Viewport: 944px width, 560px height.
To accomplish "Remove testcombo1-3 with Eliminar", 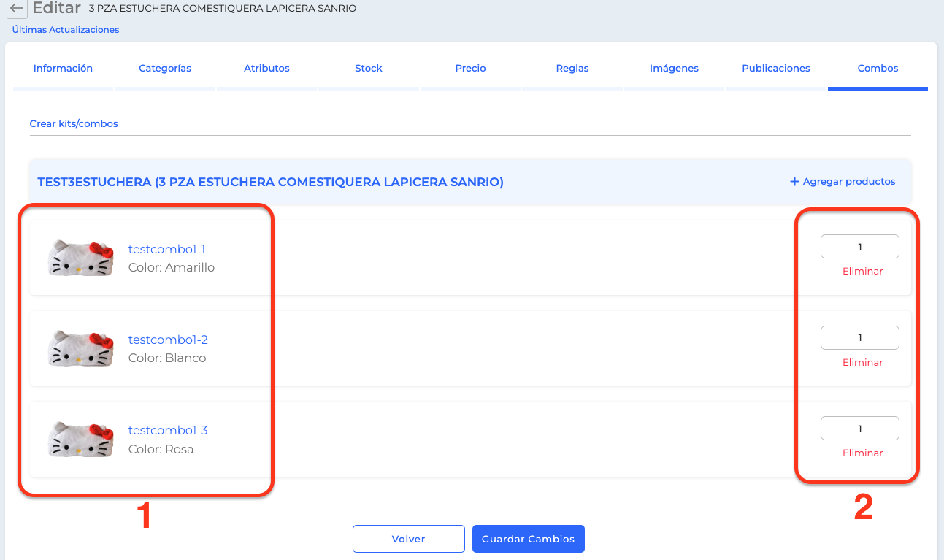I will pos(863,453).
